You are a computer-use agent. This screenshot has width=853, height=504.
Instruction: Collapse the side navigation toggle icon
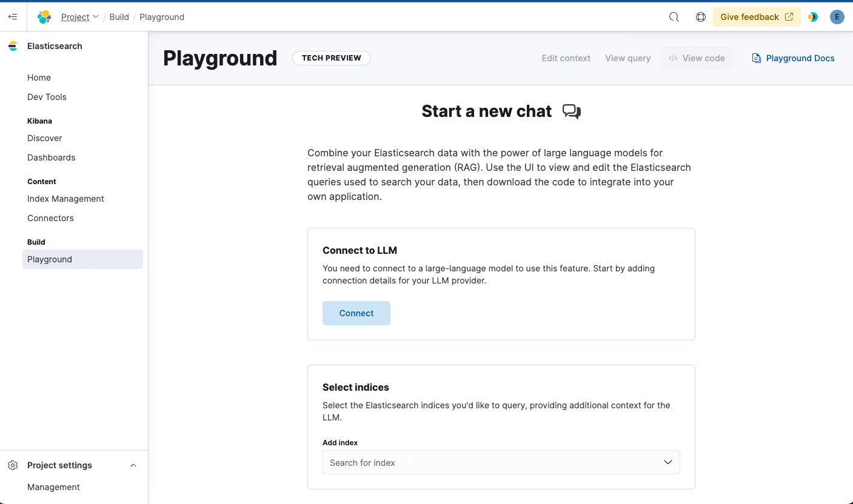tap(13, 17)
